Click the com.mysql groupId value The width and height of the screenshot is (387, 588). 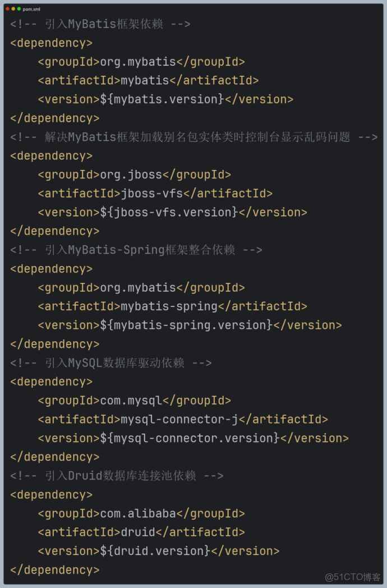coord(131,401)
